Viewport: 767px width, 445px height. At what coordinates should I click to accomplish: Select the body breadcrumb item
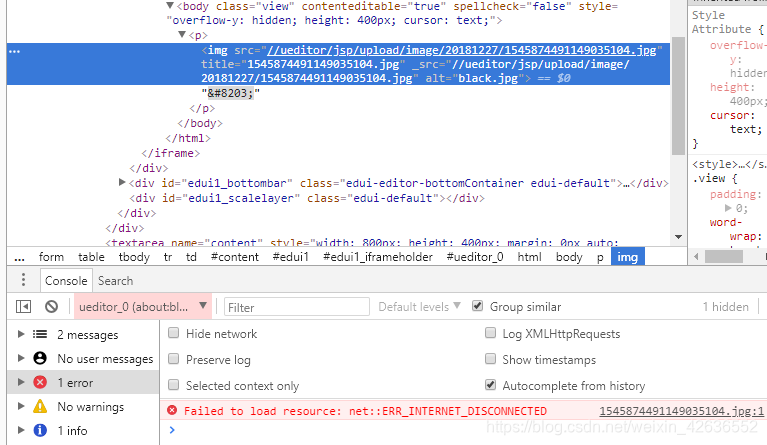[x=569, y=257]
